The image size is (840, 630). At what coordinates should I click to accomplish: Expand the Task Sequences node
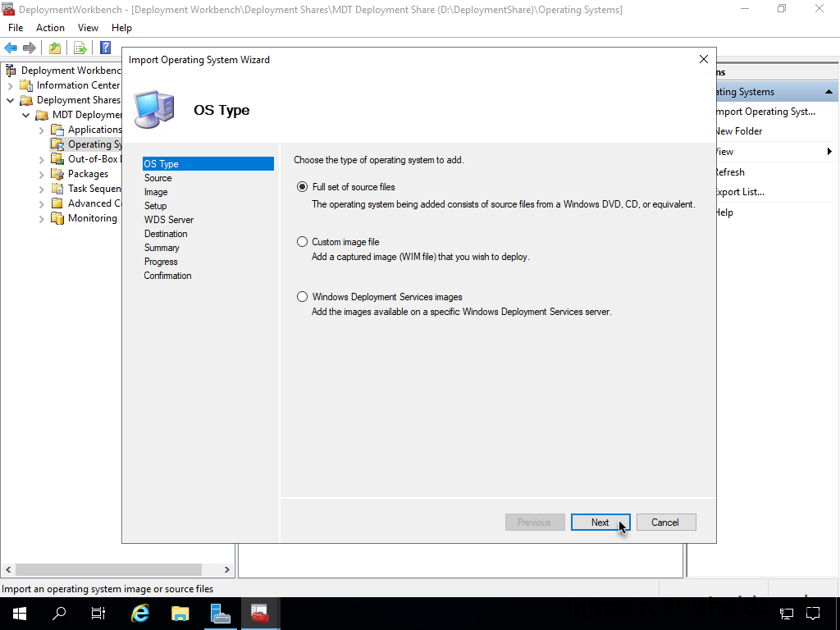coord(41,189)
